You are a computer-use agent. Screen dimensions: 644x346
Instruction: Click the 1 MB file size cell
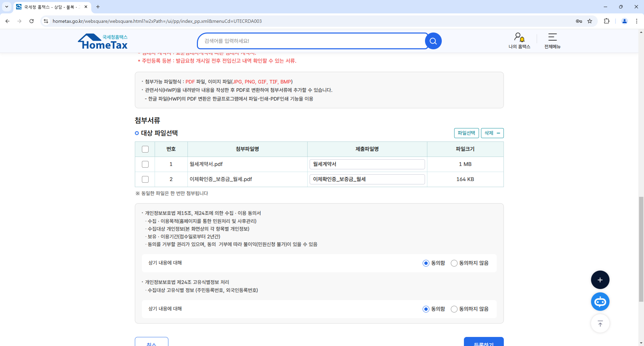point(465,164)
